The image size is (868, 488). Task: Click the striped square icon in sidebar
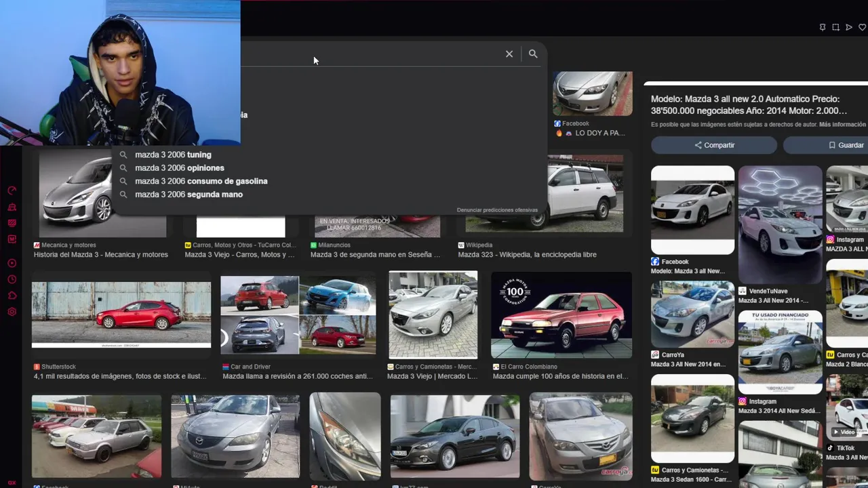point(12,223)
